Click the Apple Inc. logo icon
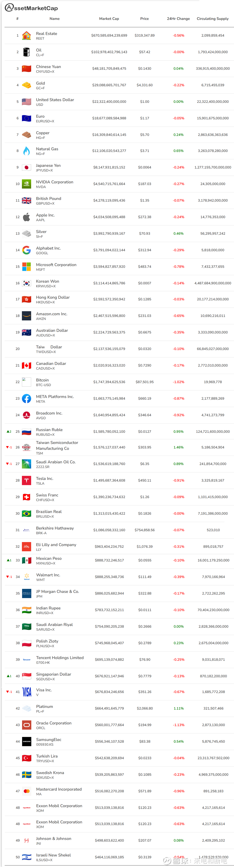Image resolution: width=234 pixels, height=868 pixels. pos(26,217)
